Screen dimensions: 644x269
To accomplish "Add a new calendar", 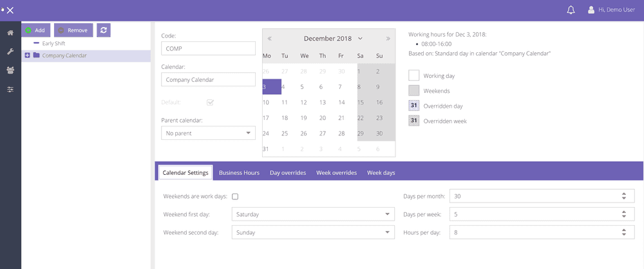I will (35, 30).
